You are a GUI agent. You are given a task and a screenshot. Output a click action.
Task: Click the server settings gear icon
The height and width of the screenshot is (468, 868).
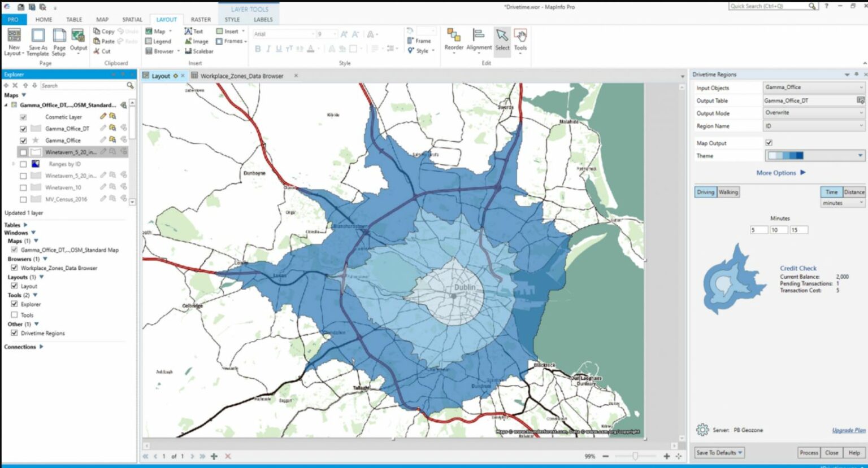702,430
